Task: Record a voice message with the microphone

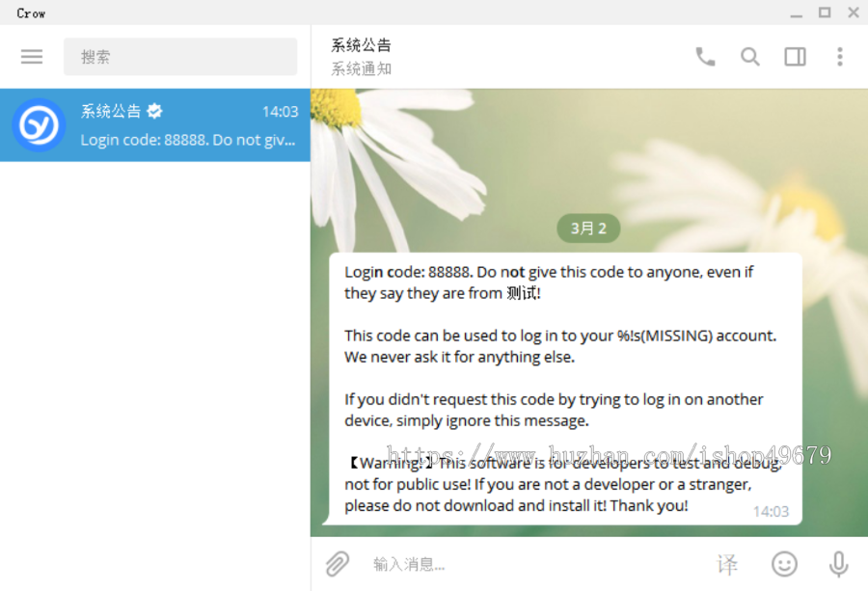Action: 839,564
